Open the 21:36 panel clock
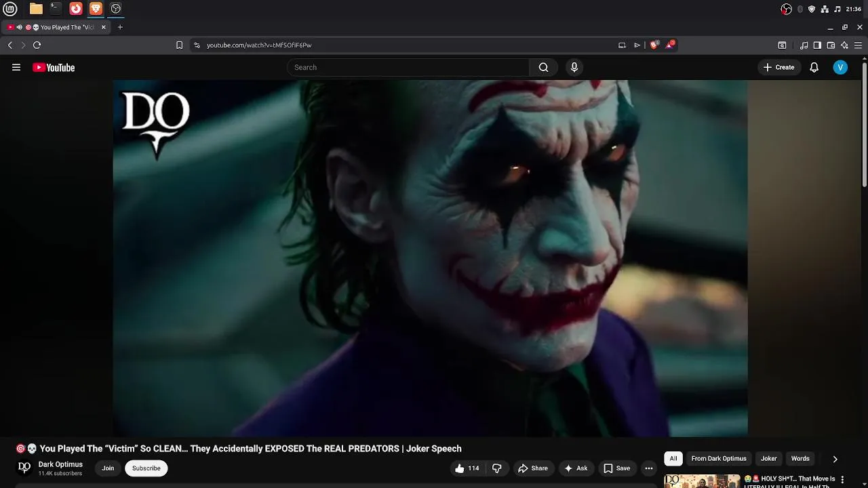Image resolution: width=868 pixels, height=488 pixels. 854,9
